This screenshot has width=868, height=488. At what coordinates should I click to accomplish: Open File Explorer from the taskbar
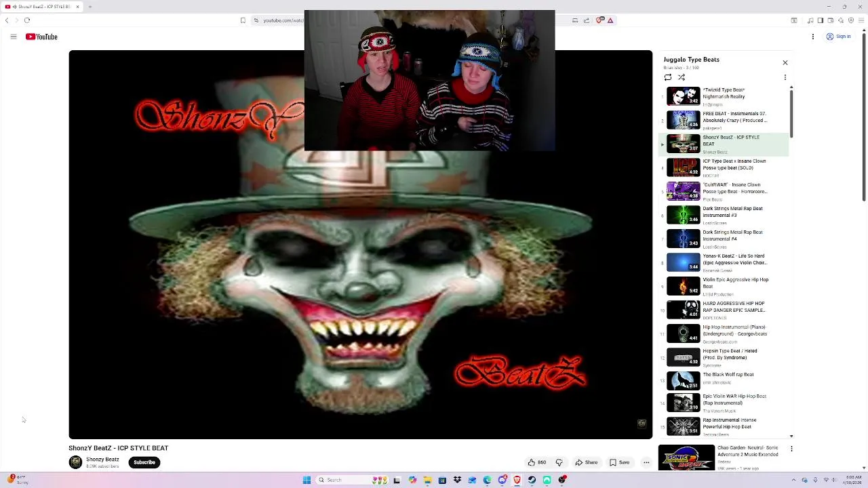pos(427,480)
